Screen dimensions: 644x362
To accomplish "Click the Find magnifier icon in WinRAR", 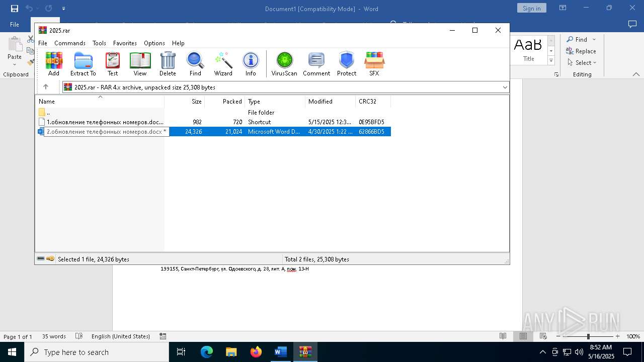I will 195,64.
